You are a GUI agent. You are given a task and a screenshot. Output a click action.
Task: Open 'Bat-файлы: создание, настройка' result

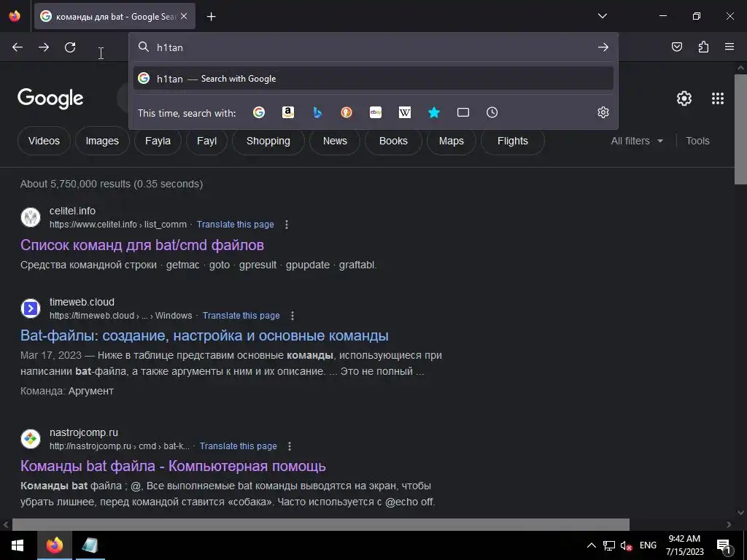click(x=204, y=335)
